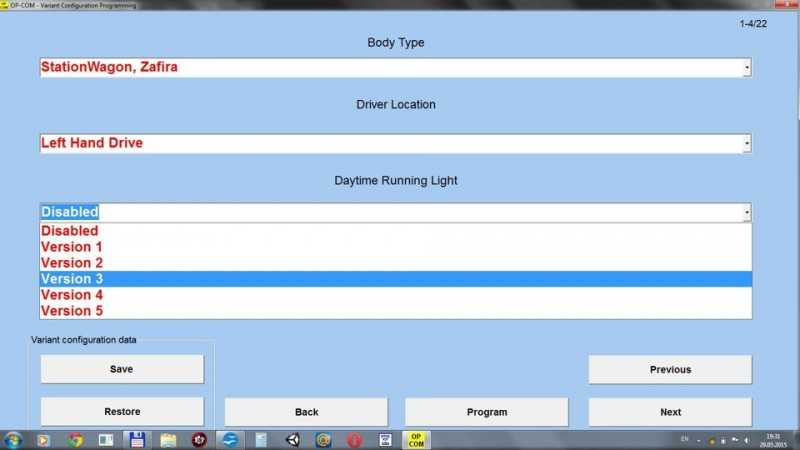Click the Daytime Running Light combo box field

(x=395, y=212)
